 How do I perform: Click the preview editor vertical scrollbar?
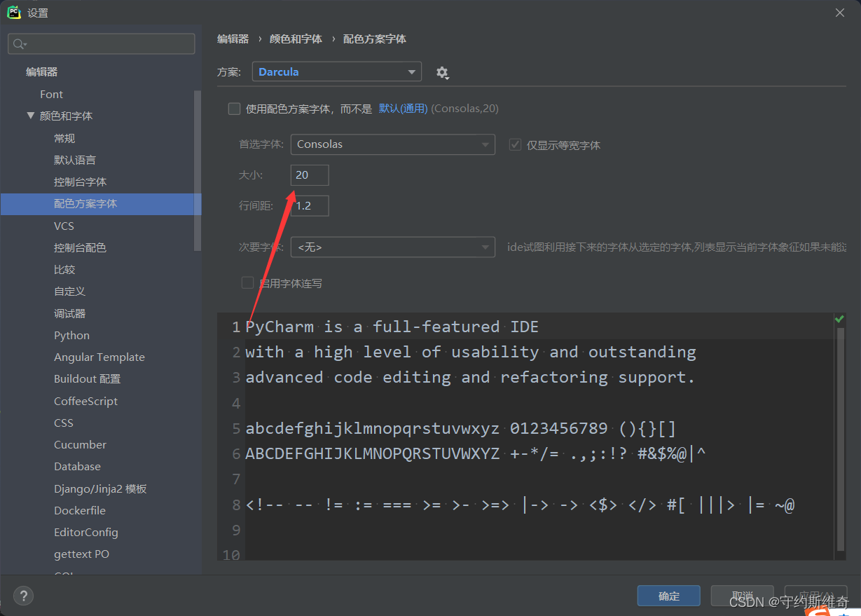pyautogui.click(x=841, y=438)
